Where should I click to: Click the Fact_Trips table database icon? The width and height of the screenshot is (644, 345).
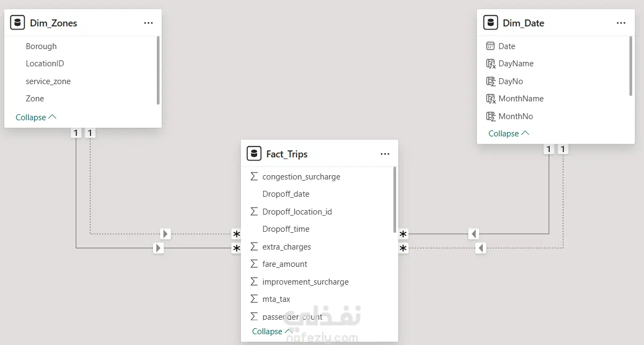tap(254, 154)
